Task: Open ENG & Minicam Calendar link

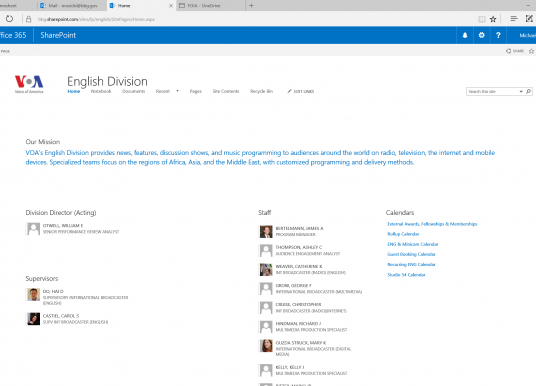Action: click(x=413, y=244)
